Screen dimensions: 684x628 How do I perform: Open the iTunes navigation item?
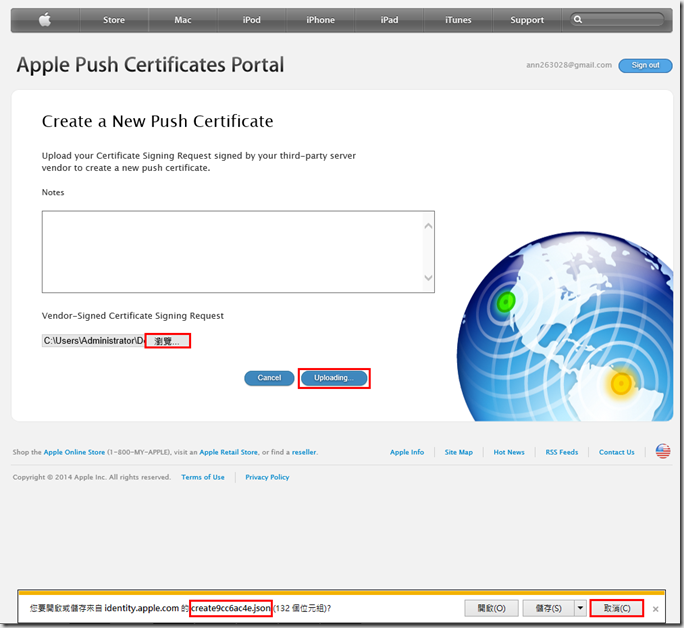click(x=458, y=20)
